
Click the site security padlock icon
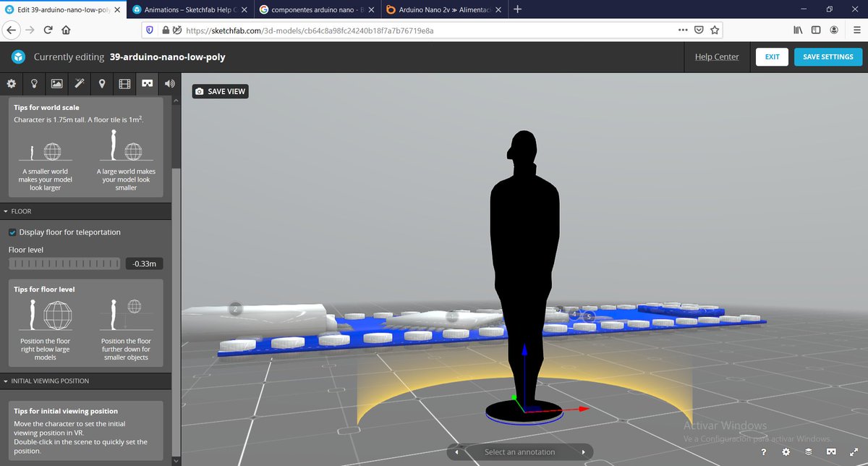pyautogui.click(x=166, y=30)
